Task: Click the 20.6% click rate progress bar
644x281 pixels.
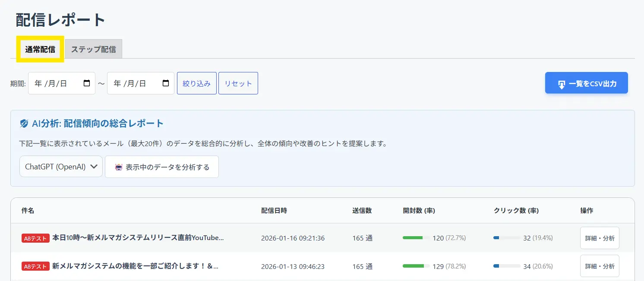Action: click(506, 266)
